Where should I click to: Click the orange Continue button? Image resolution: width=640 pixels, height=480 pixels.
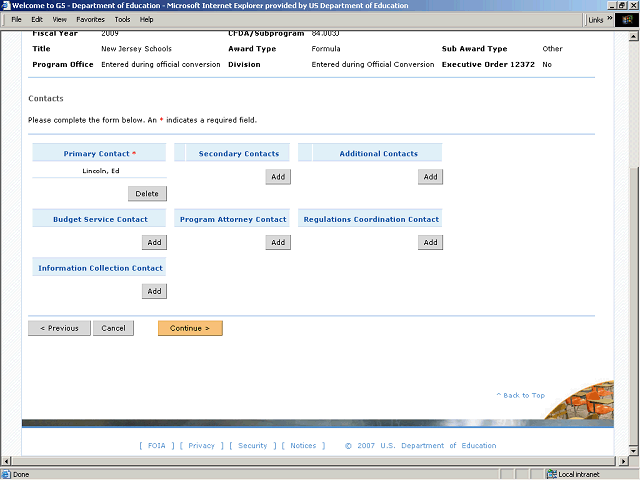pos(190,328)
